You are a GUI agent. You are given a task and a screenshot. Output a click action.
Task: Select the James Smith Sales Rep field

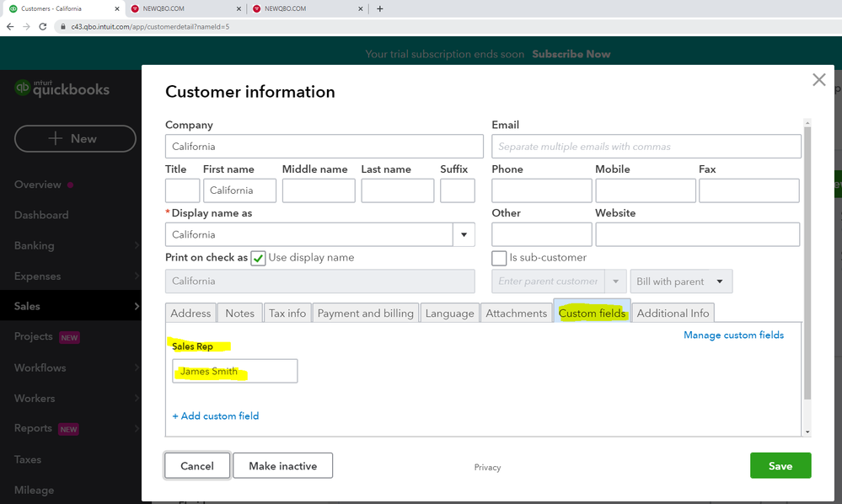[234, 371]
